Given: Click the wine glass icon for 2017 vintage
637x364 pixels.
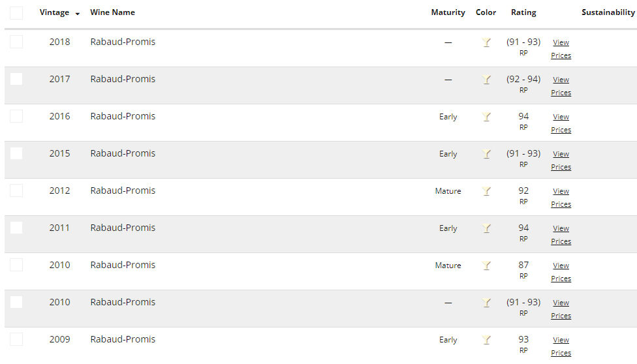Looking at the screenshot, I should click(486, 80).
